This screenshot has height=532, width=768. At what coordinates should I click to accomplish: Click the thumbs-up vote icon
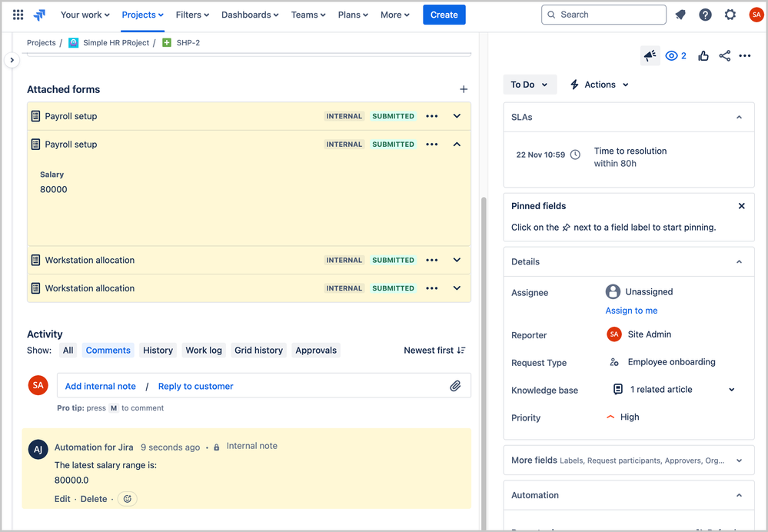pos(703,56)
